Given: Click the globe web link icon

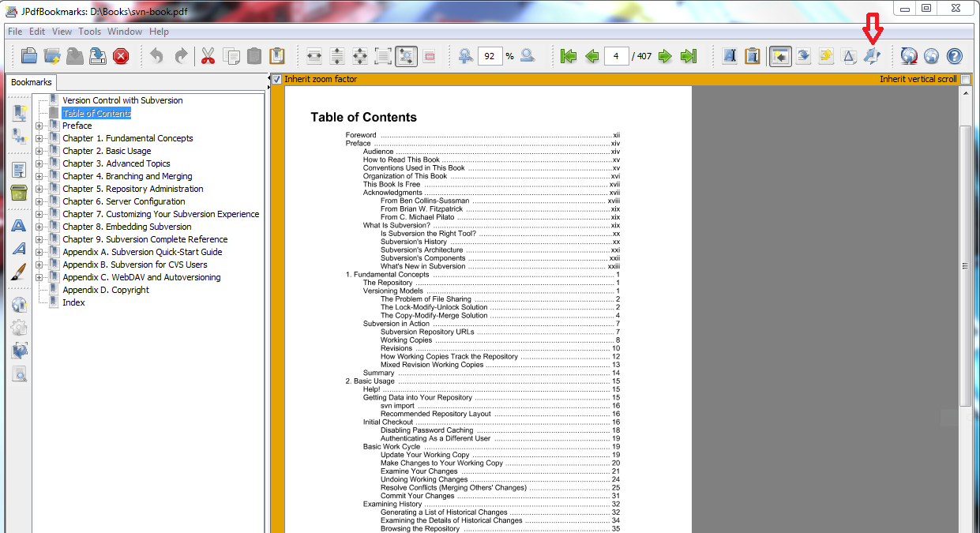Looking at the screenshot, I should tap(932, 56).
